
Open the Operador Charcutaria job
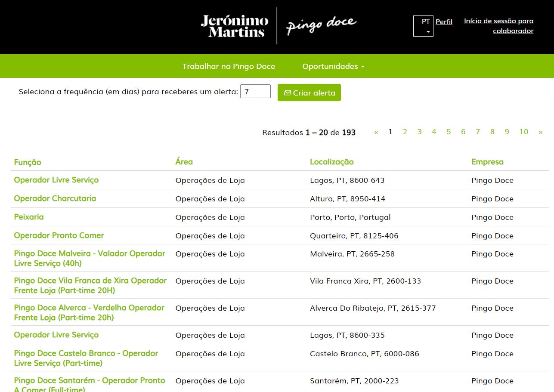[x=55, y=198]
